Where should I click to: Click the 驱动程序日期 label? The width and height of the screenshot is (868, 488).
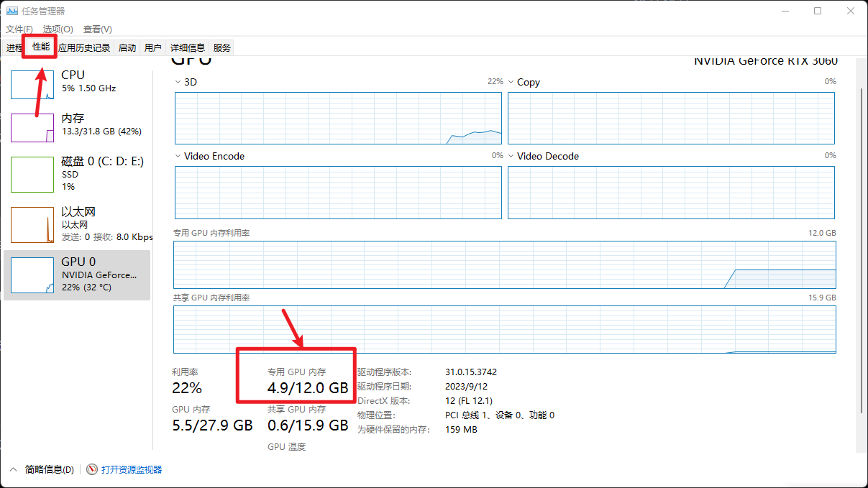[x=385, y=387]
